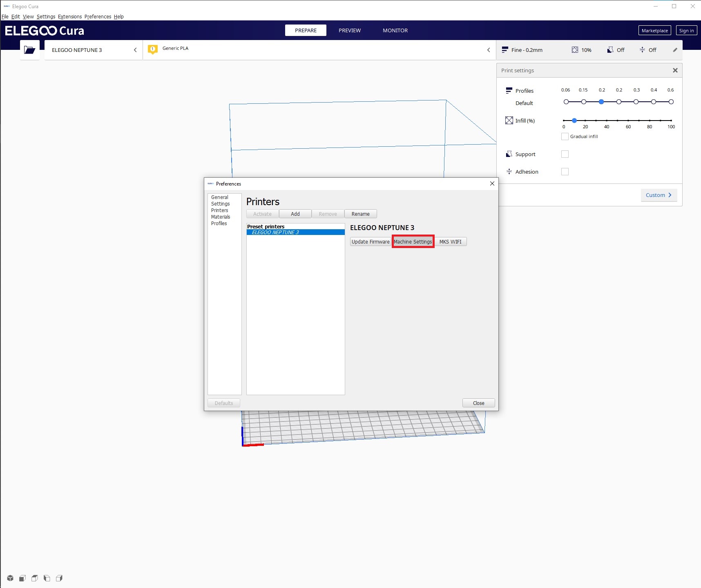Click the selected 0.2 profile slider point

click(601, 102)
